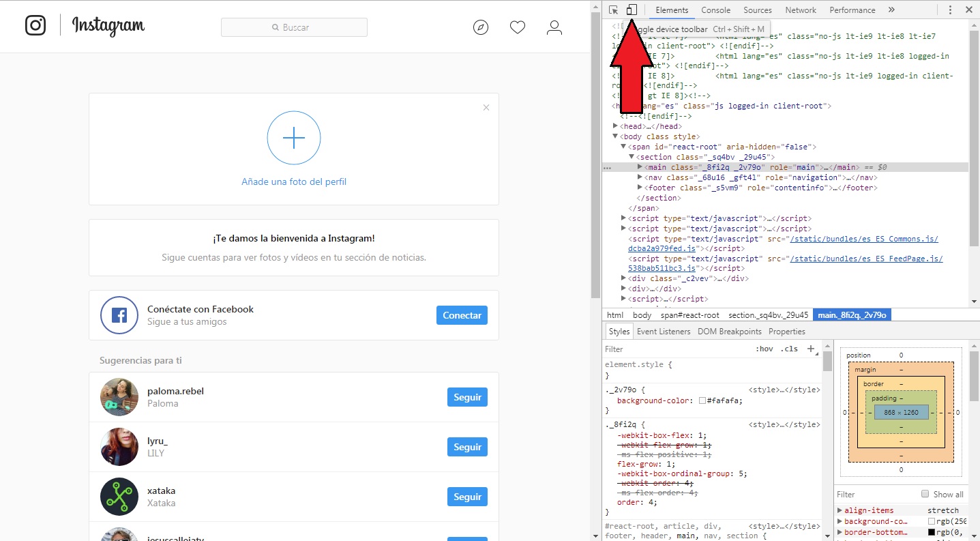Select body in the breadcrumb bar

point(642,315)
